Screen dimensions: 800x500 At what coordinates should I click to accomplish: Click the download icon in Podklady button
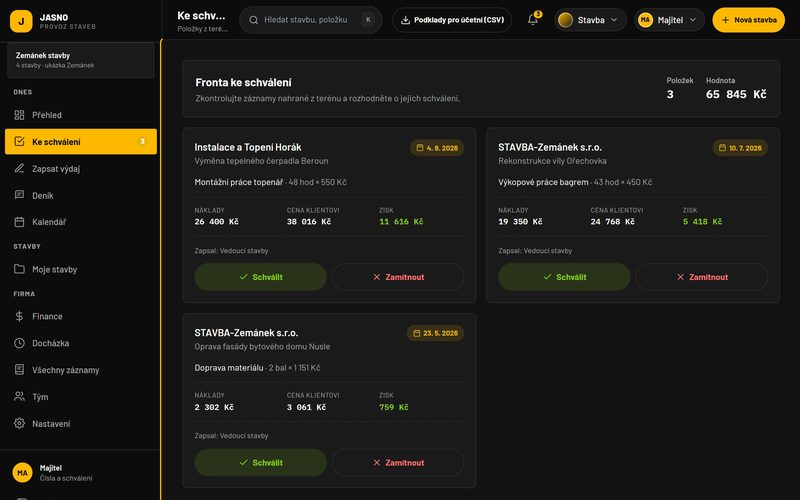coord(405,20)
